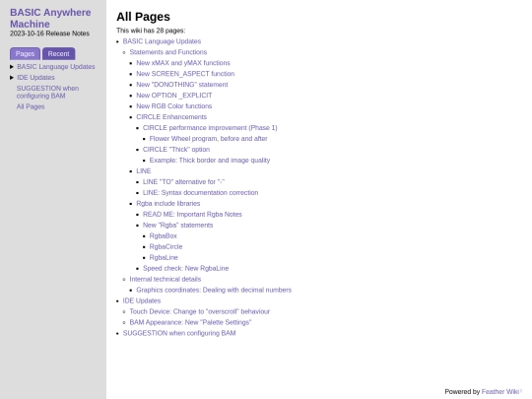The height and width of the screenshot is (399, 532).
Task: Open New SCREEN_ASPECT function page
Action: pos(185,74)
